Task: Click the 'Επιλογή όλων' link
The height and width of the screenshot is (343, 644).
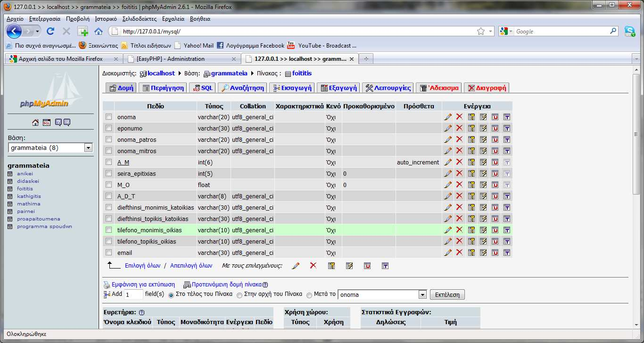Action: pos(142,266)
